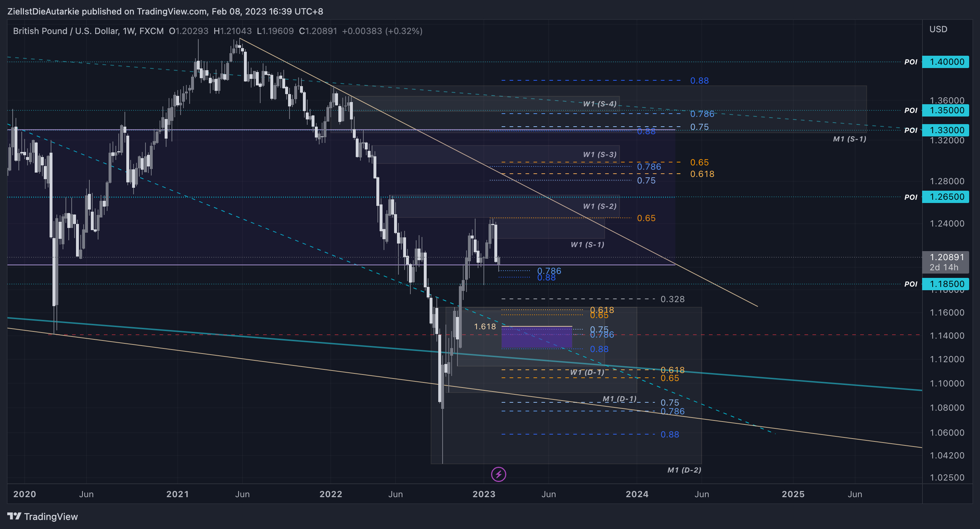Select the M1 (D-1) zone label
Screen dimensions: 980x529
[x=620, y=398]
